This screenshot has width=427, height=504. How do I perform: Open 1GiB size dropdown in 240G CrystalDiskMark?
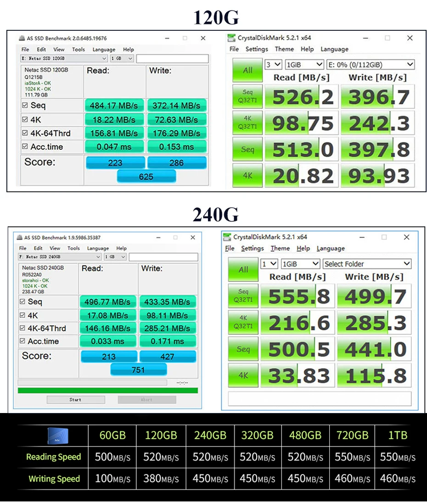pyautogui.click(x=300, y=264)
